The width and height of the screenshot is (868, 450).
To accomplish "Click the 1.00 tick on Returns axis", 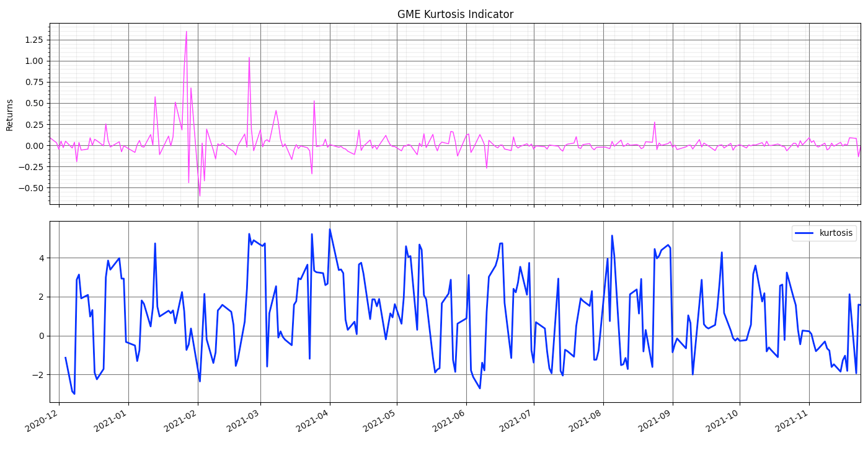I will [34, 61].
